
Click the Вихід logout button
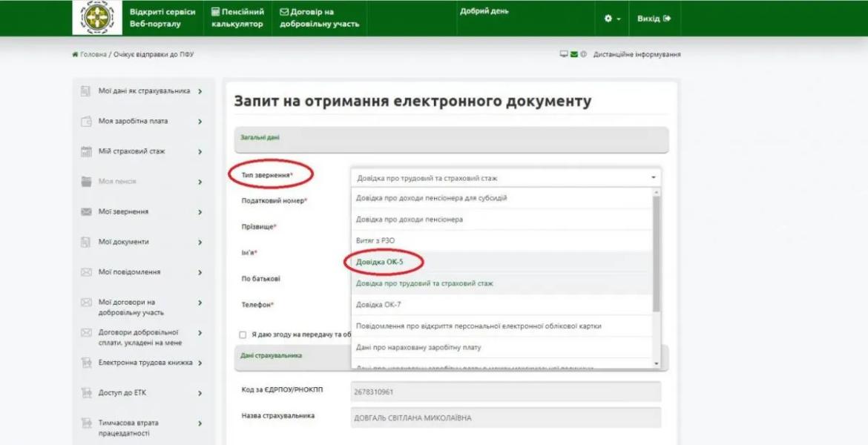(x=654, y=19)
